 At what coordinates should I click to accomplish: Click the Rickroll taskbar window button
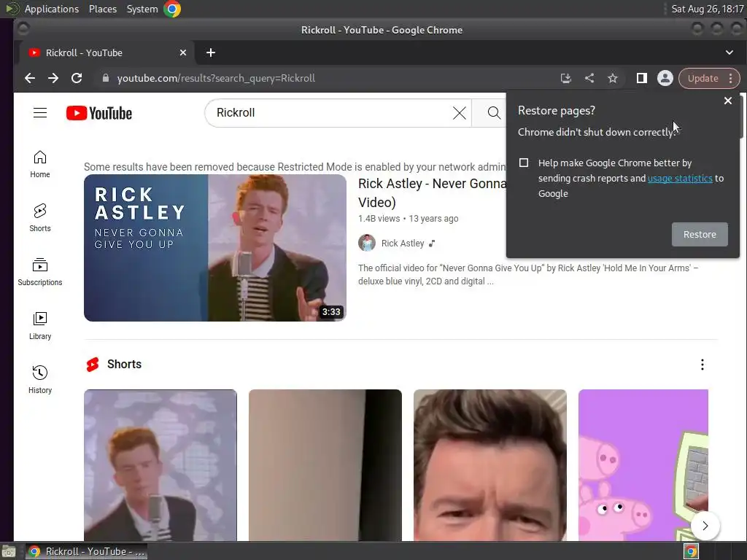point(87,551)
